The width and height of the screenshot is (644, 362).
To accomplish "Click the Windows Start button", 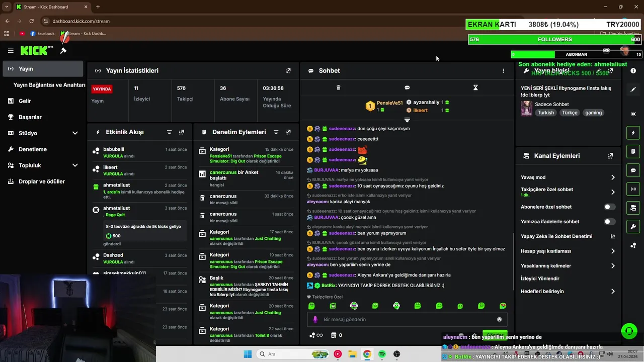I will 248,354.
